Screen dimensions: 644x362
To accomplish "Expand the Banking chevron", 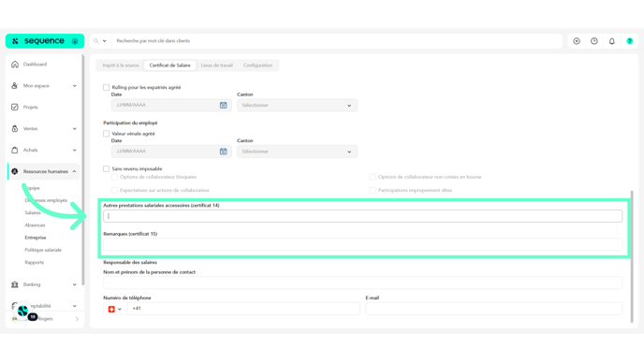I will [x=74, y=284].
